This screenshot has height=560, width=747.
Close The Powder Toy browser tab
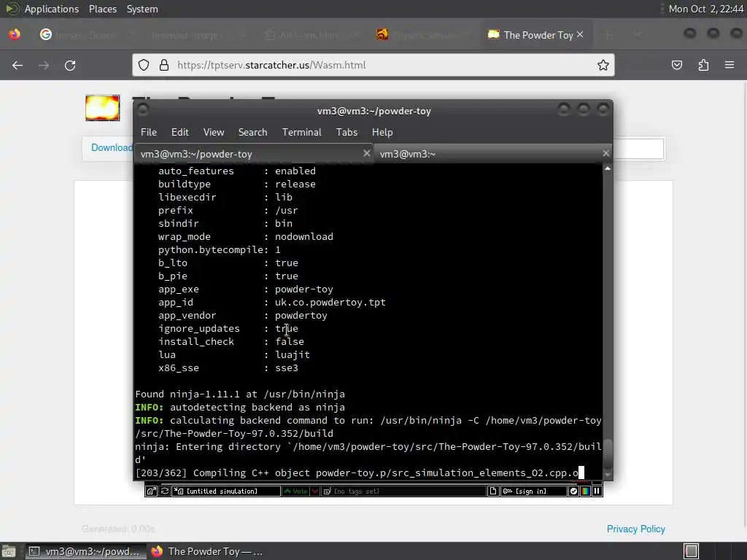click(x=580, y=34)
